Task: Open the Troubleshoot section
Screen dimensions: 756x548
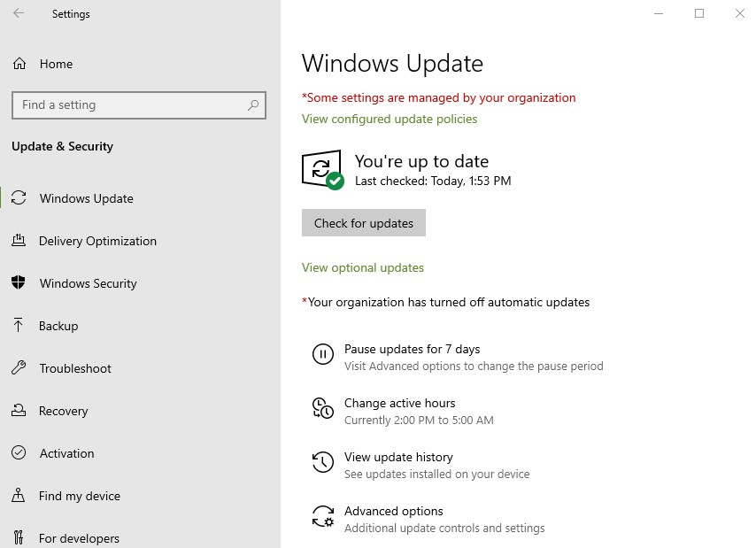Action: [x=75, y=368]
